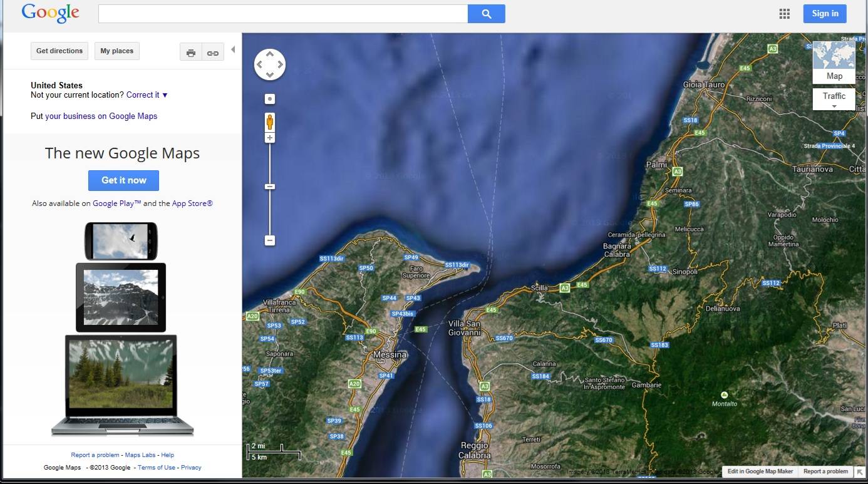The height and width of the screenshot is (484, 868).
Task: Follow your business on Google Maps link
Action: click(101, 116)
